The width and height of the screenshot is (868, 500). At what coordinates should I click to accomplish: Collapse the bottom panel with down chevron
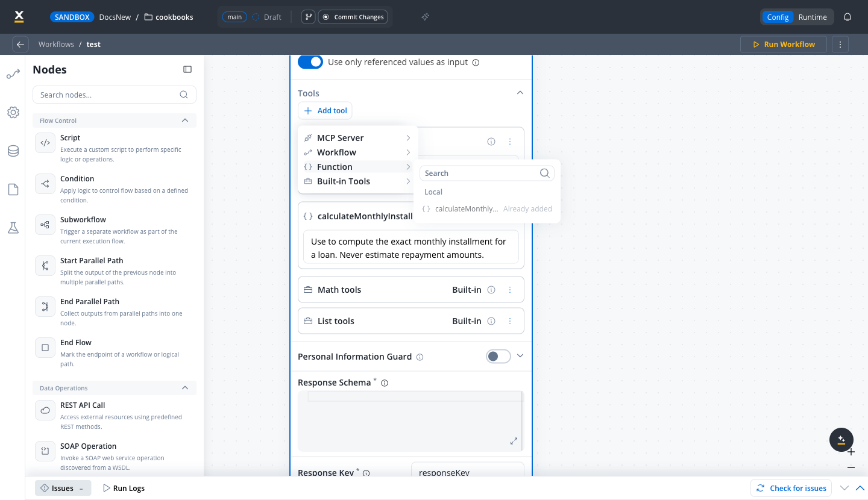click(844, 488)
